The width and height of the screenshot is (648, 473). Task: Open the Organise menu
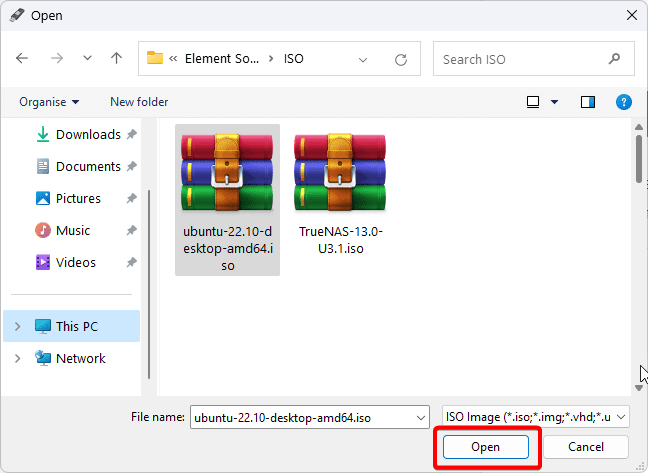[x=49, y=102]
